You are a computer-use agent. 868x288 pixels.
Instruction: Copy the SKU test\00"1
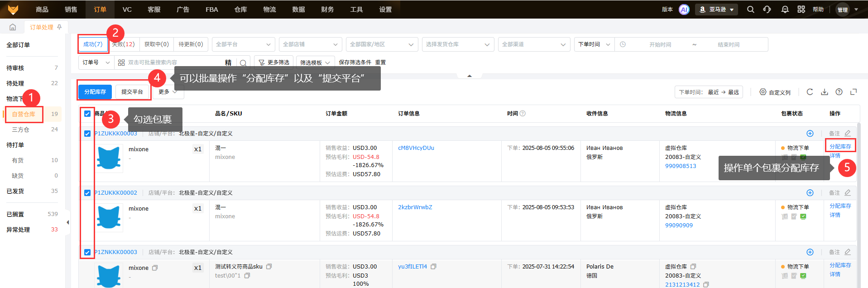click(247, 275)
